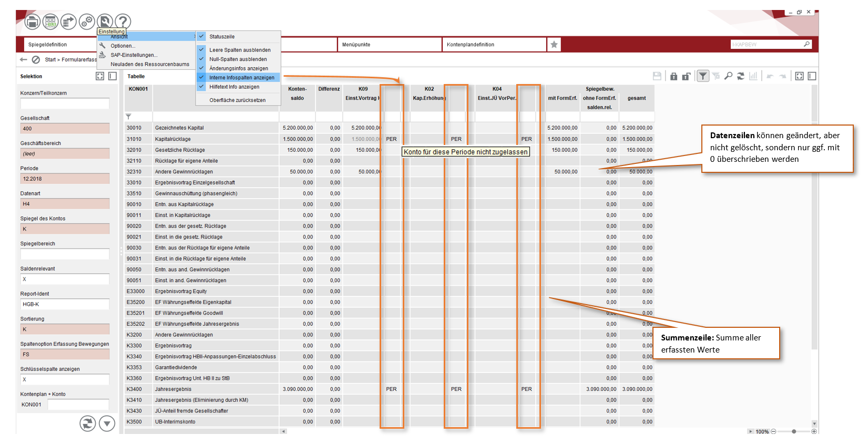Click Spaltenoption field FS

point(65,355)
